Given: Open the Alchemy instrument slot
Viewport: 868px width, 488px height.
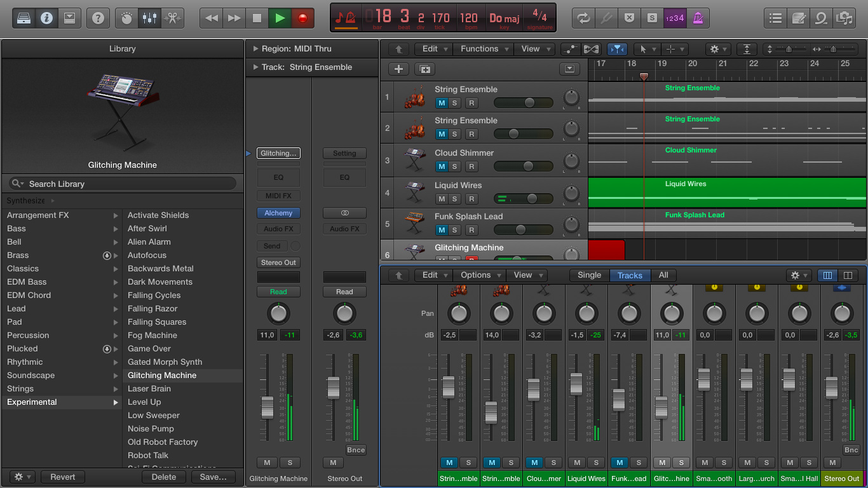Looking at the screenshot, I should (278, 213).
